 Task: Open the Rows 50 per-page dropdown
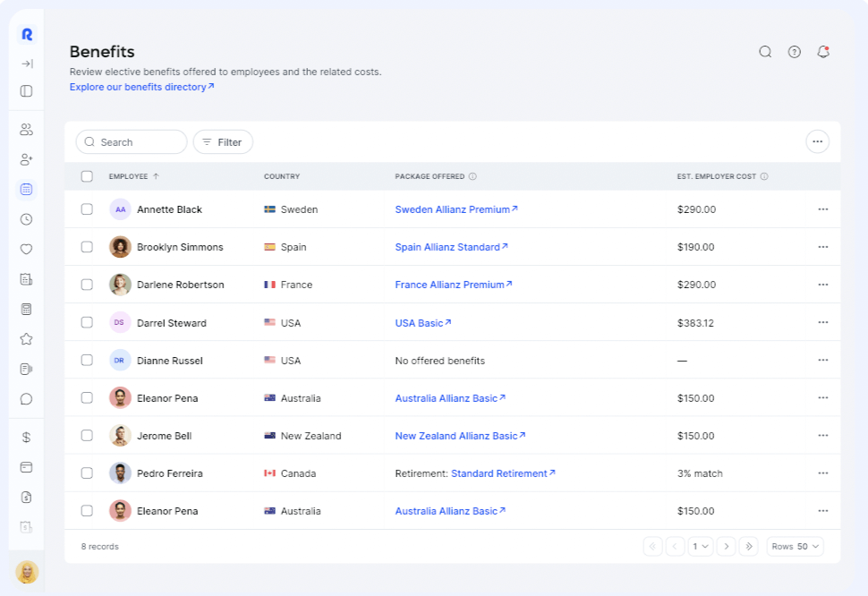pos(795,546)
